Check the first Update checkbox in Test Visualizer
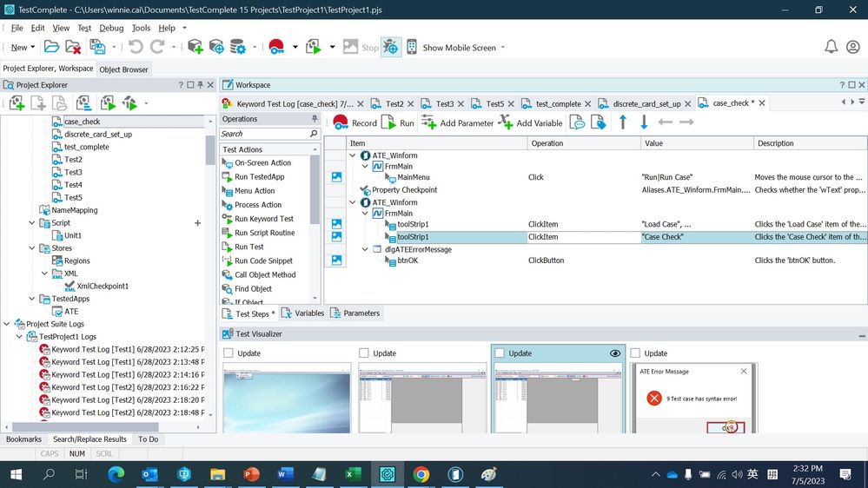 tap(229, 353)
